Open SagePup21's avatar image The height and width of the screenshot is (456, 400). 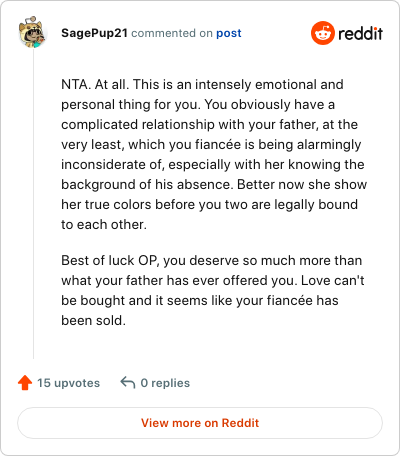[x=33, y=33]
